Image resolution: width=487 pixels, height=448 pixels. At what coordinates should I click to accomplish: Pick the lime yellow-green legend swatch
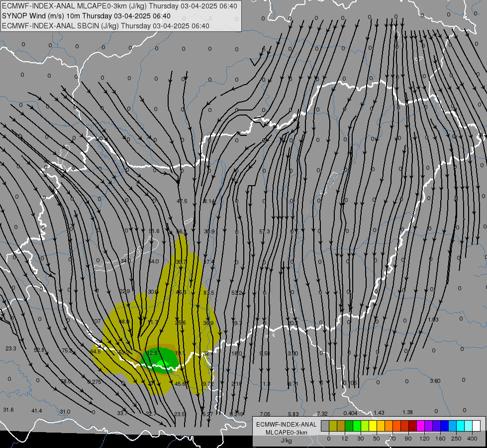point(365,426)
